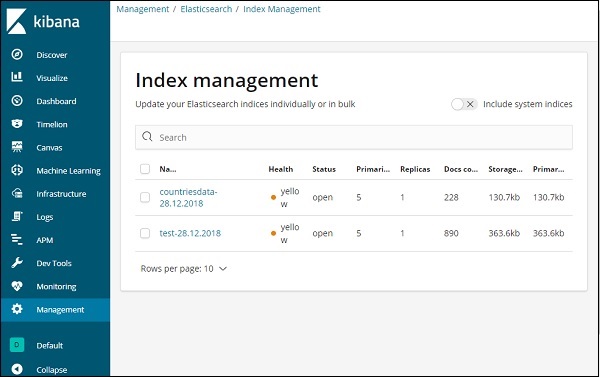The width and height of the screenshot is (600, 377).
Task: Open APM via its lines icon
Action: [17, 240]
